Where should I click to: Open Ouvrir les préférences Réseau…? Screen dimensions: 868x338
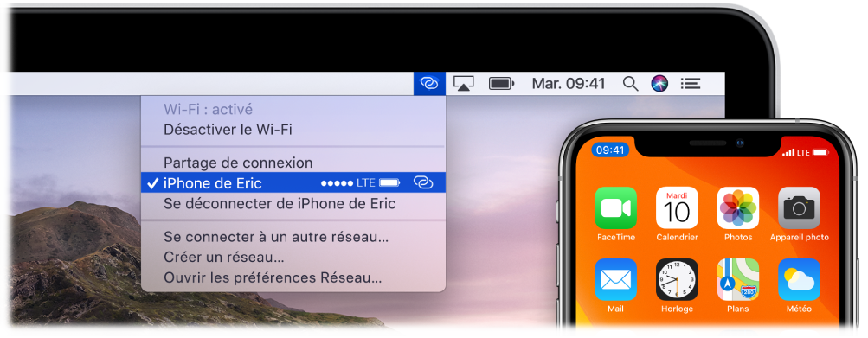pos(293,277)
